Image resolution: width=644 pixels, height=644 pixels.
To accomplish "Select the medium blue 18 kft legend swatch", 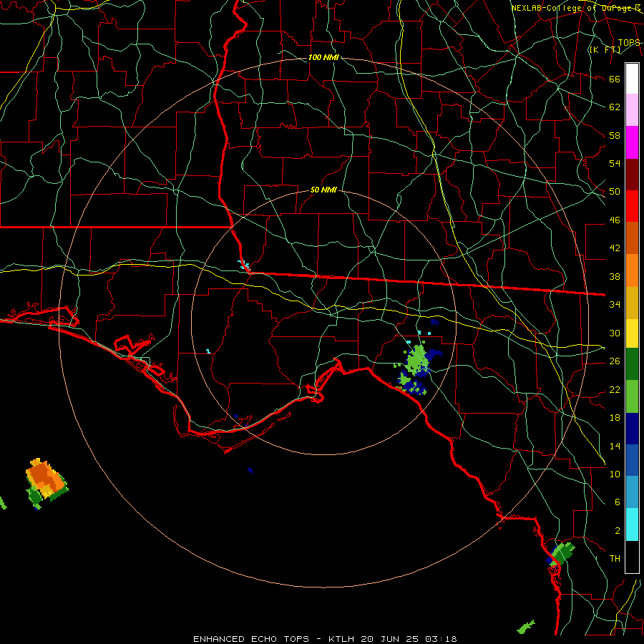I will [x=632, y=460].
